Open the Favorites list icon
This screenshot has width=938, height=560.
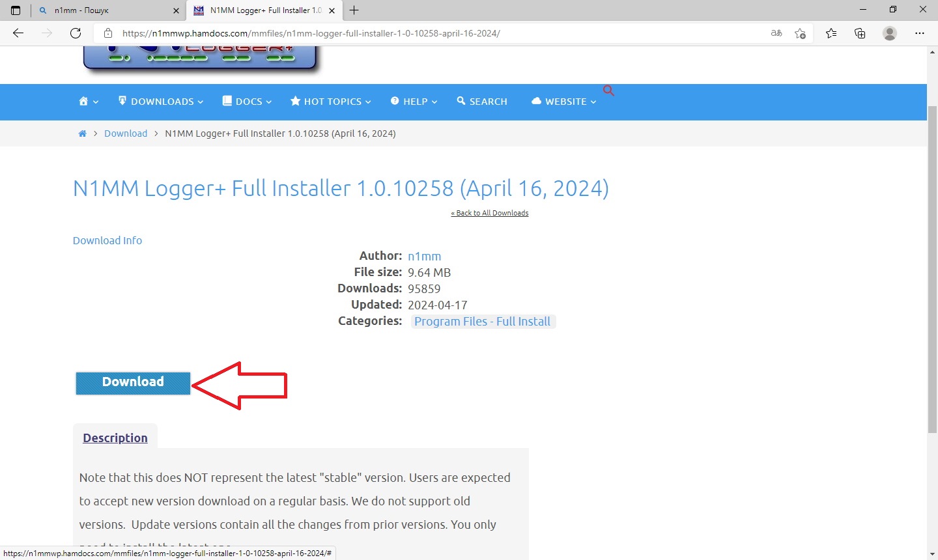coord(831,33)
